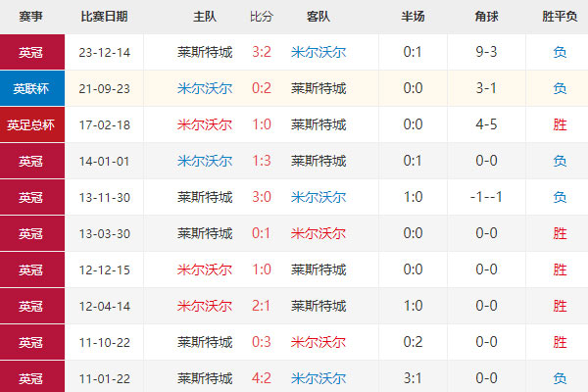This screenshot has width=588, height=392.
Task: Click the date 11-01-22
Action: [104, 378]
